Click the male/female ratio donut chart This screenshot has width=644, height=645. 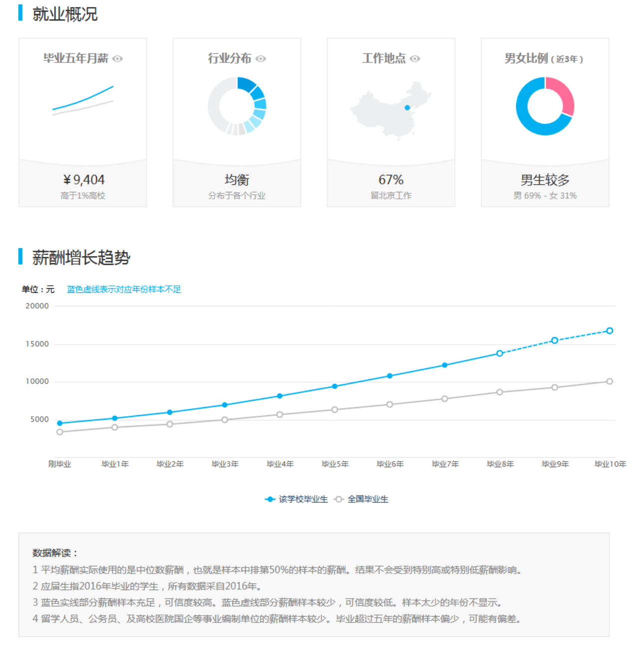(545, 105)
